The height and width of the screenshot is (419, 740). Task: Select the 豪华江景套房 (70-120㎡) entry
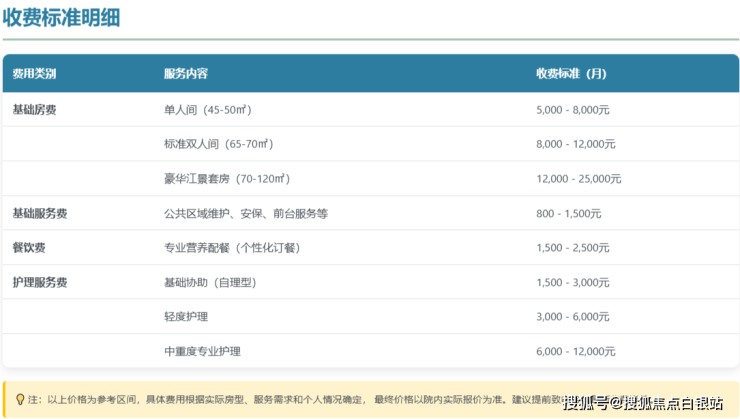coord(227,179)
